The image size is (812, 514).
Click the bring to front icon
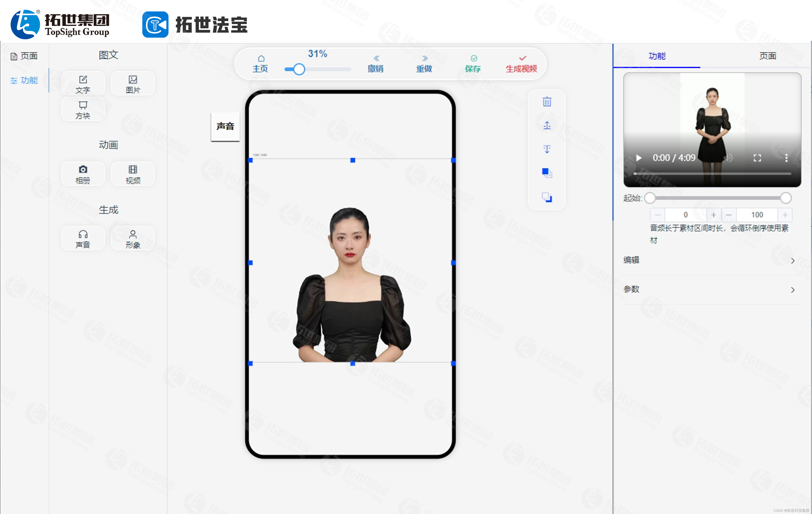(547, 173)
